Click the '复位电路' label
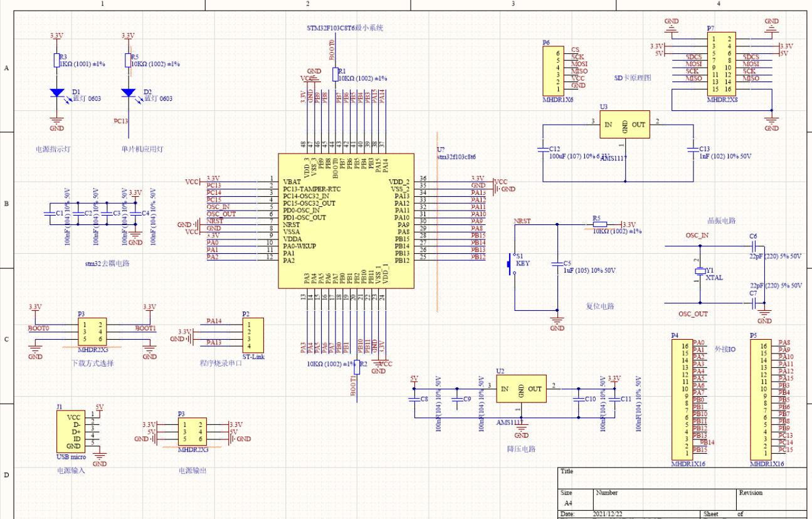 coord(600,307)
